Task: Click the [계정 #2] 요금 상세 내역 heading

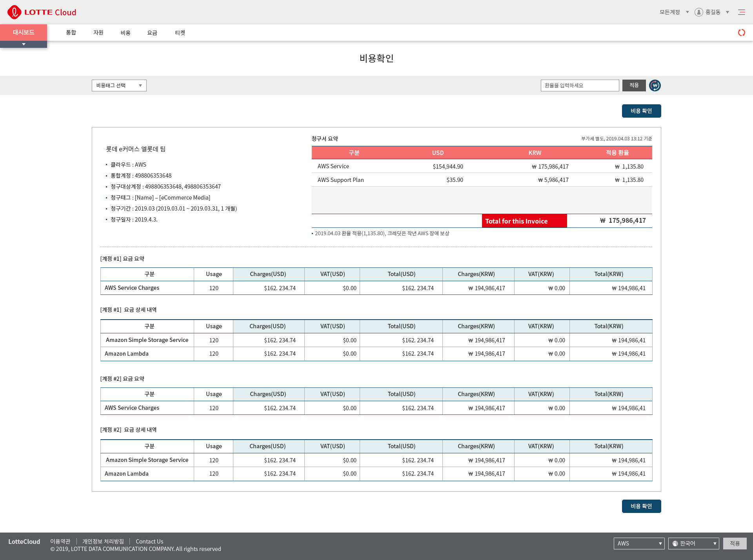Action: pos(128,430)
